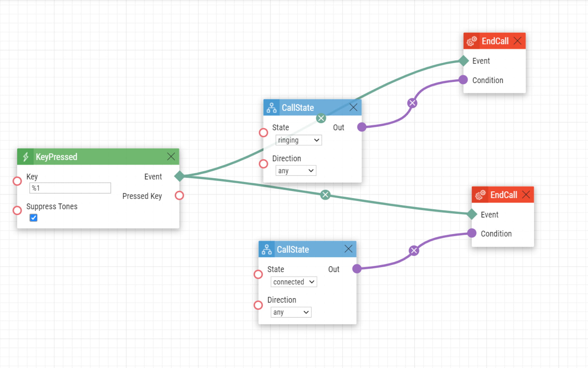Click the KeyPressed Event output diamond

(x=179, y=176)
